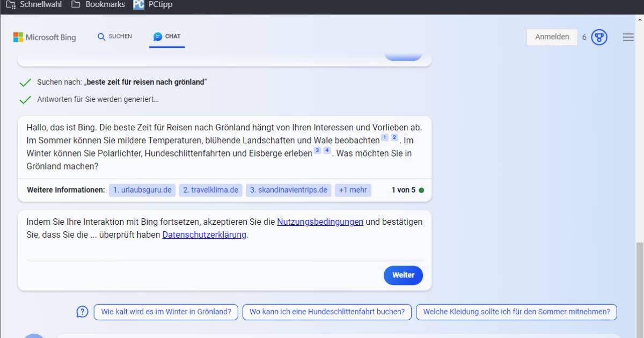Switch to the SUCHEN tab
Viewport: 644px width, 338px height.
(x=115, y=36)
